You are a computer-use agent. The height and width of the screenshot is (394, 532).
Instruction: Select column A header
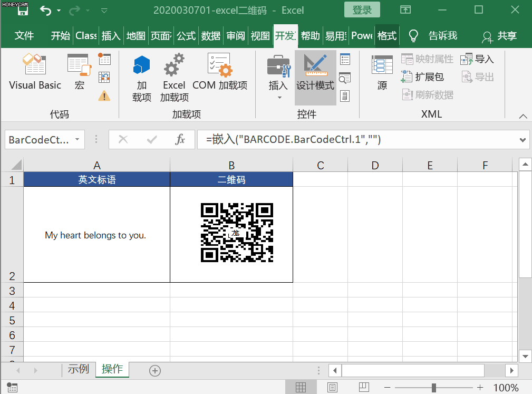click(96, 165)
